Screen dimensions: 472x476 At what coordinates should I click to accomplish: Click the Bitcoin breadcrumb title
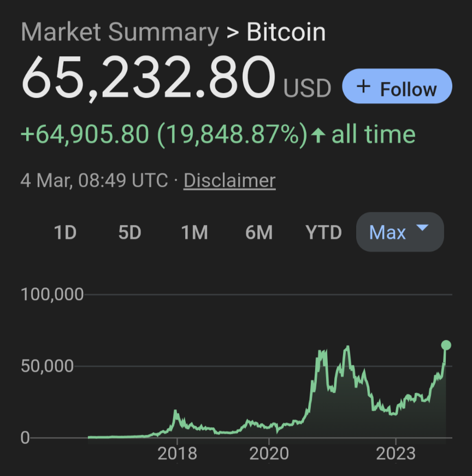tap(286, 32)
